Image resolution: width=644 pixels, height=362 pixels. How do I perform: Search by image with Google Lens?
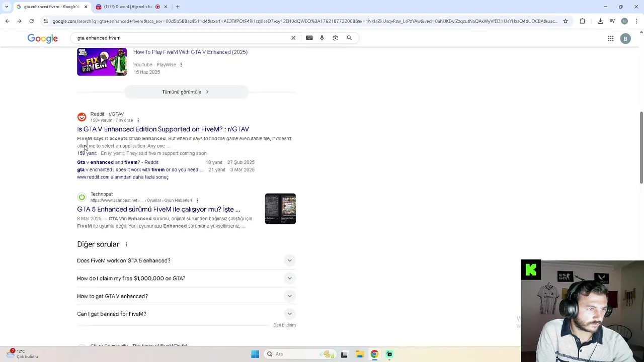click(335, 38)
